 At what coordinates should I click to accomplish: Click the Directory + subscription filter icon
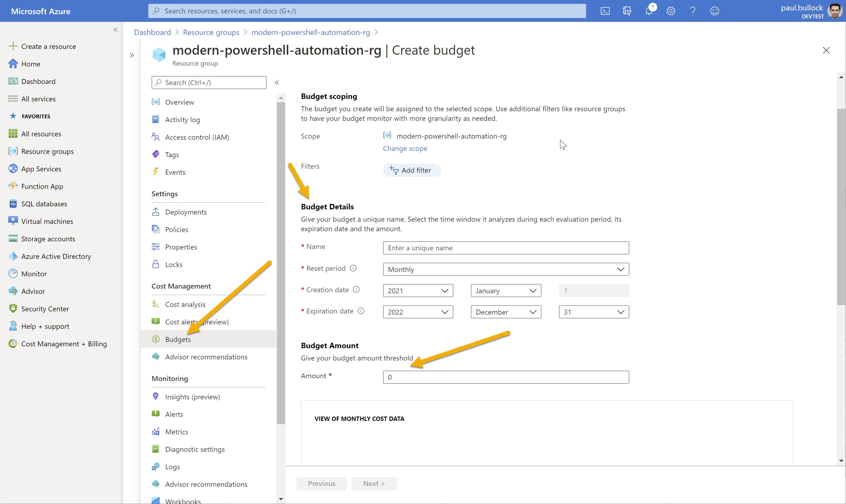pyautogui.click(x=627, y=11)
